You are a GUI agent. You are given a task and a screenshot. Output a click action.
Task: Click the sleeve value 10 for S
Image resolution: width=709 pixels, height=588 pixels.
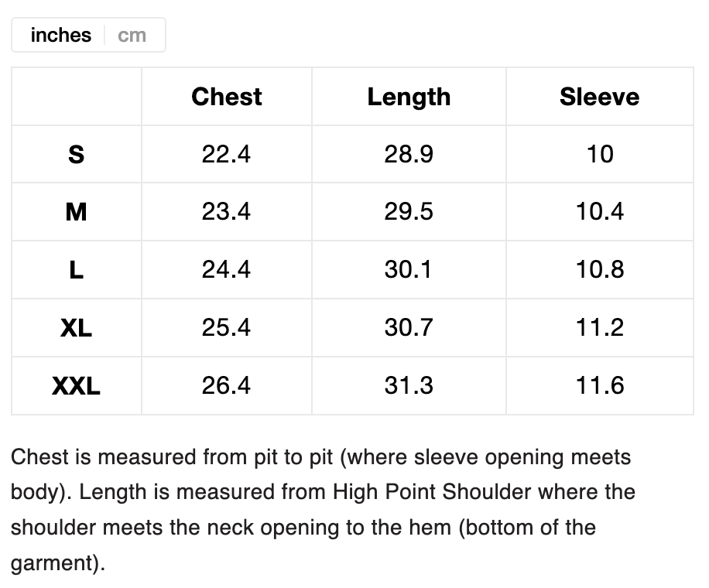coord(599,154)
